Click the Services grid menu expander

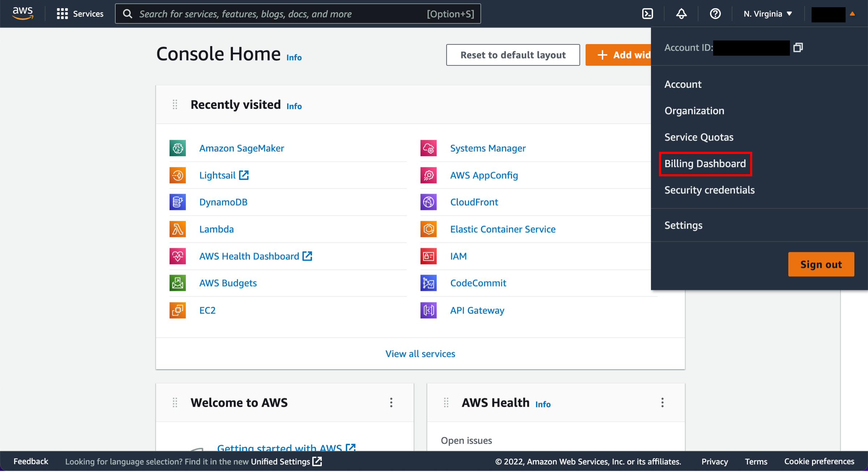[x=61, y=13]
